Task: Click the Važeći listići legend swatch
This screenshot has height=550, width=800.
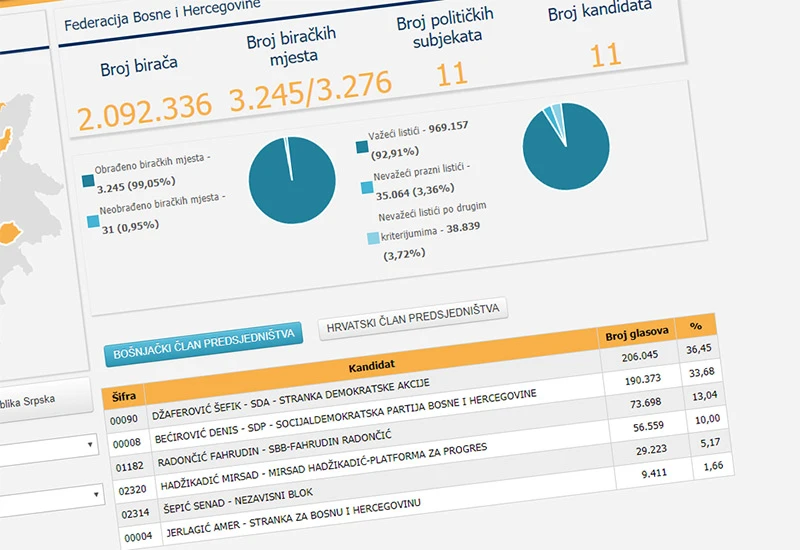Action: tap(362, 147)
